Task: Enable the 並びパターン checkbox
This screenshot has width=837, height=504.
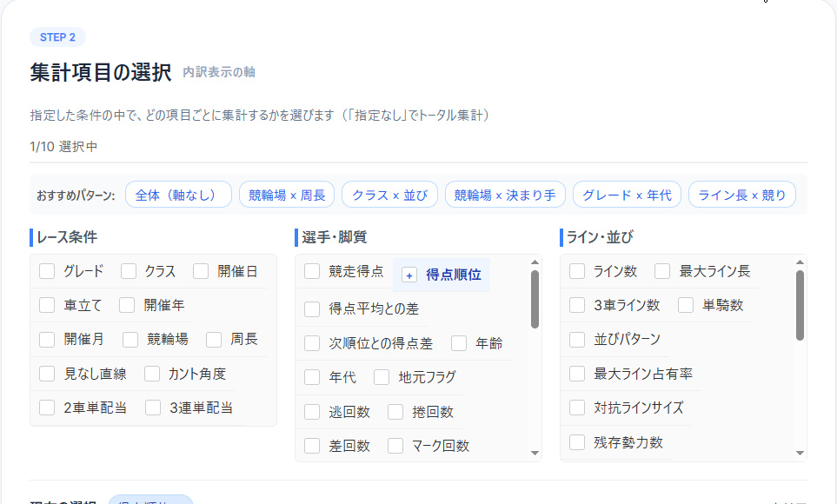Action: click(x=577, y=340)
